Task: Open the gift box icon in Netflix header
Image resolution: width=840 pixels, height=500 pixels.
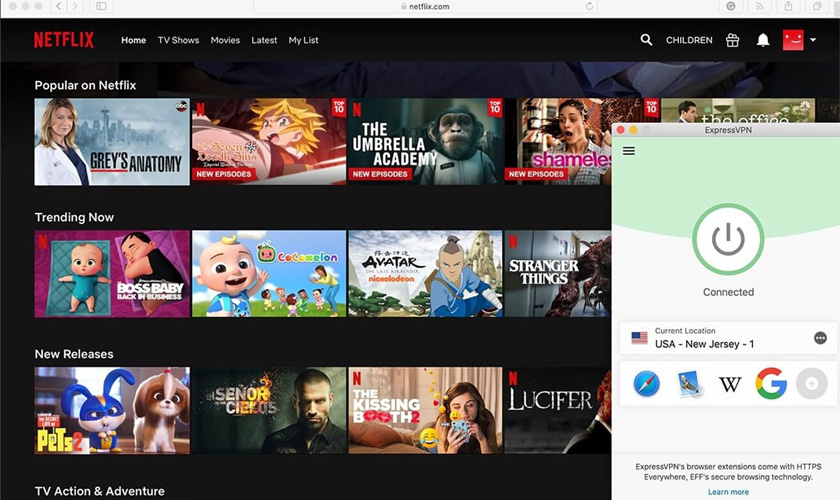Action: tap(732, 40)
